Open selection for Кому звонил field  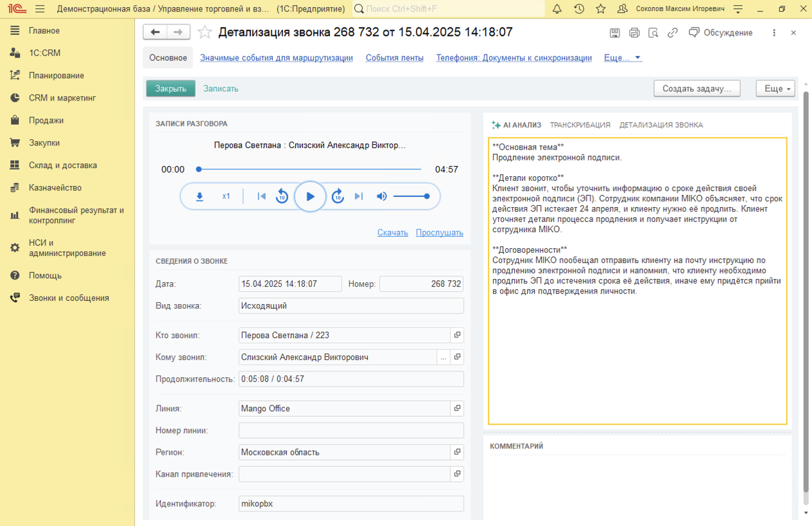[443, 357]
